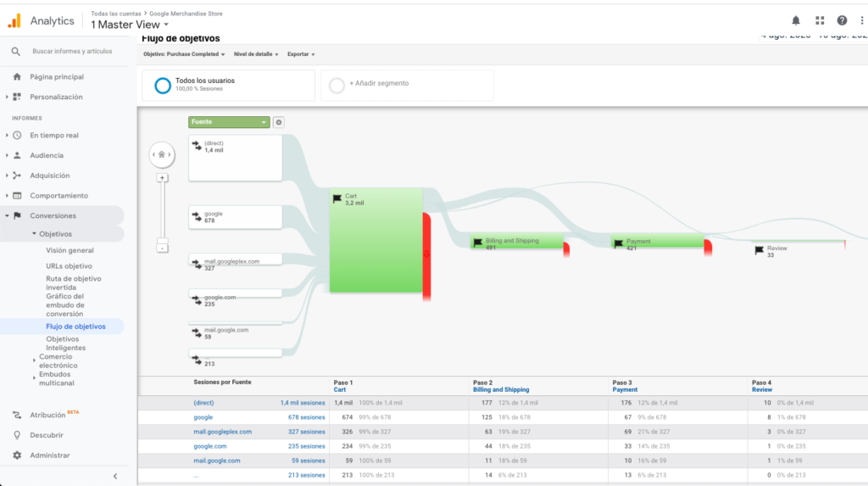The width and height of the screenshot is (868, 486).
Task: Collapse the sidebar with the chevron
Action: (x=115, y=476)
